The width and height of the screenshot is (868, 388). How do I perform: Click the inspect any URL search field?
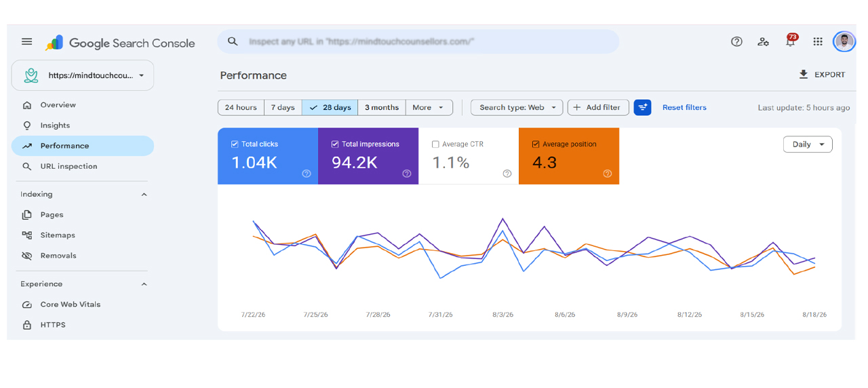pos(418,41)
